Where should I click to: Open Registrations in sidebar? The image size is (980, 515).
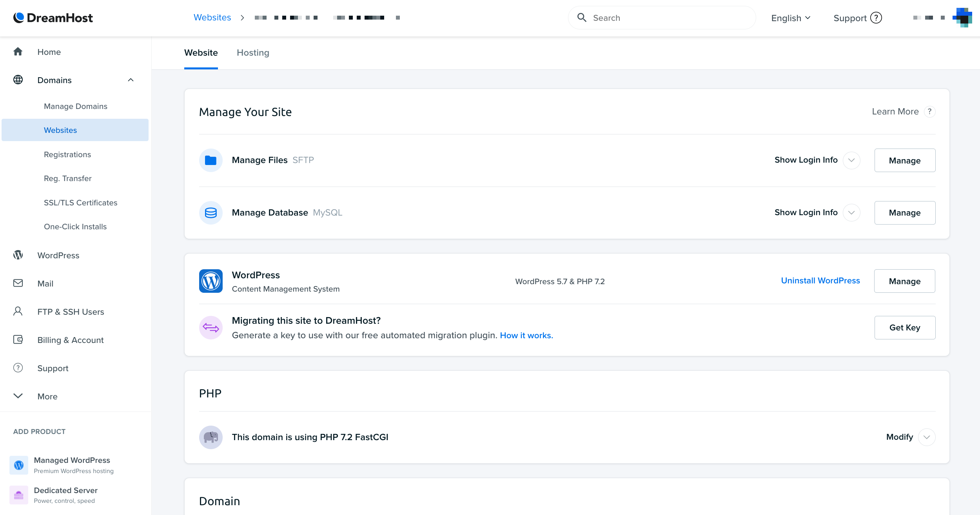coord(67,154)
